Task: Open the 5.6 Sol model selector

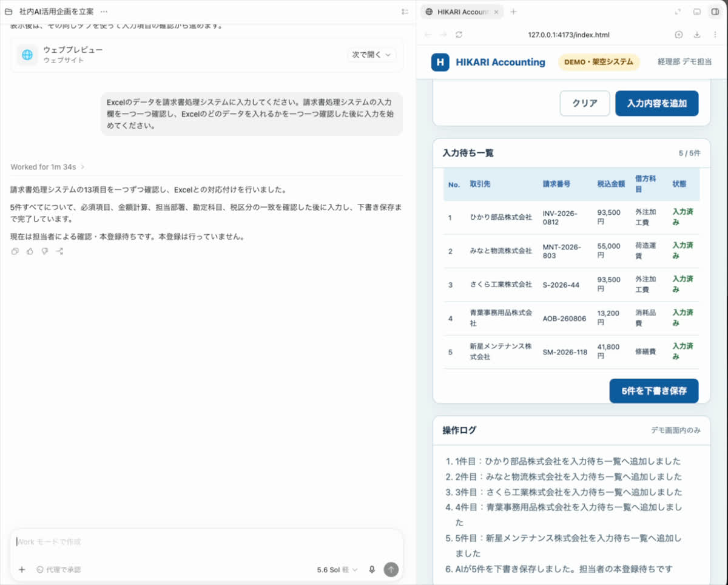Action: 337,570
